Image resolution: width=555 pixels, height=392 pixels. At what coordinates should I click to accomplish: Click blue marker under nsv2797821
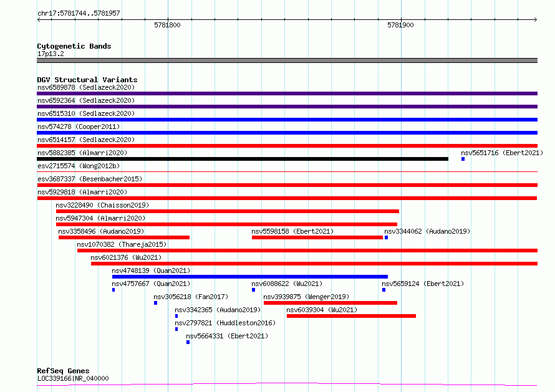click(176, 330)
